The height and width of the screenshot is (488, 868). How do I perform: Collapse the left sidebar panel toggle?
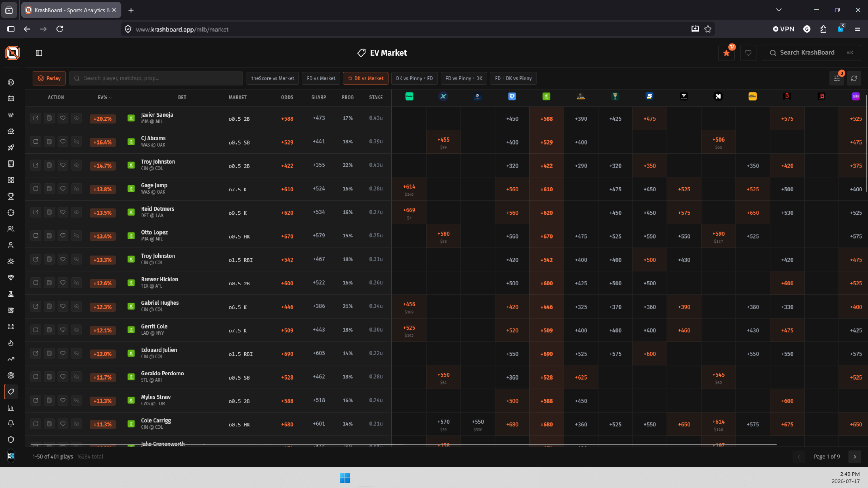(x=39, y=53)
